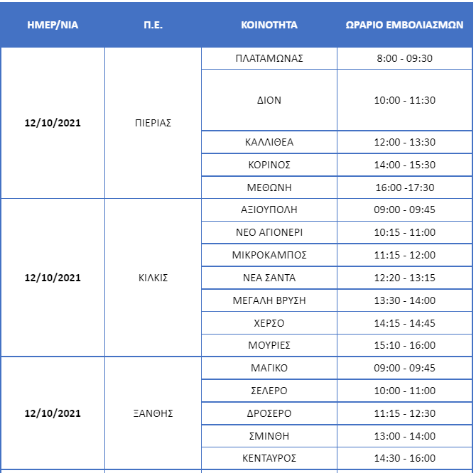Click the ΜΟΥΡΙΕΣ community cell
The width and height of the screenshot is (476, 473).
coord(269,345)
